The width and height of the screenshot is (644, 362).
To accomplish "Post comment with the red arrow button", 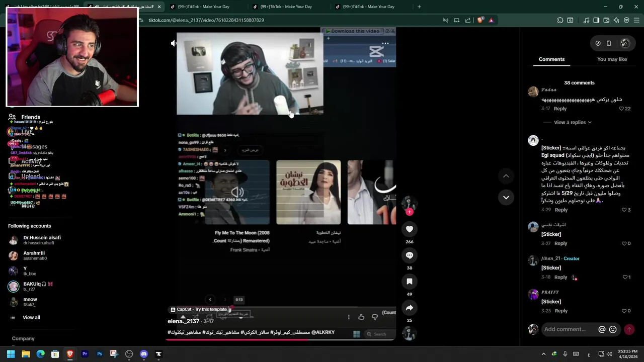I will click(x=629, y=329).
